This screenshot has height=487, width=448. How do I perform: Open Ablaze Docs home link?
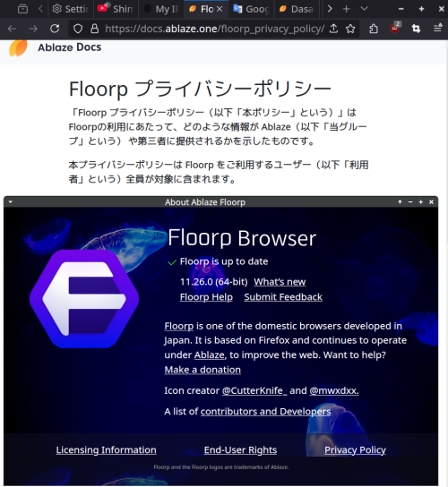(70, 47)
